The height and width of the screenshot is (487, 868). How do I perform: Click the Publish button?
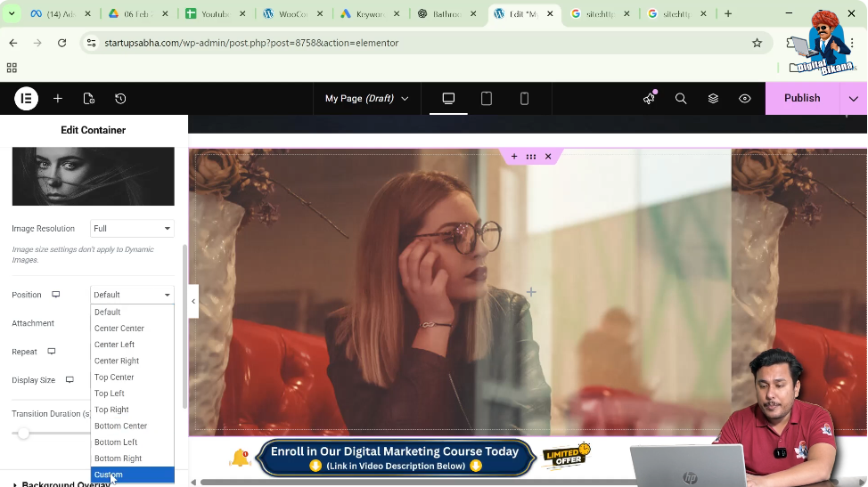tap(802, 99)
